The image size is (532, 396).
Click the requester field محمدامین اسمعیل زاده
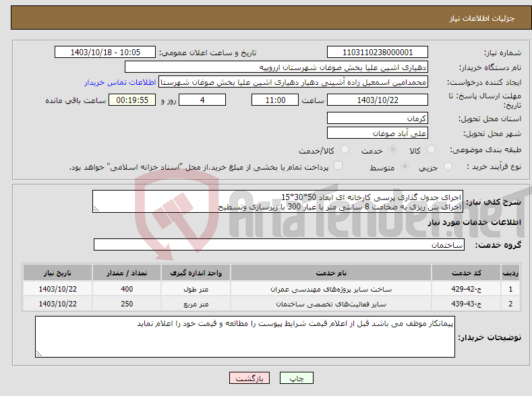click(x=293, y=82)
